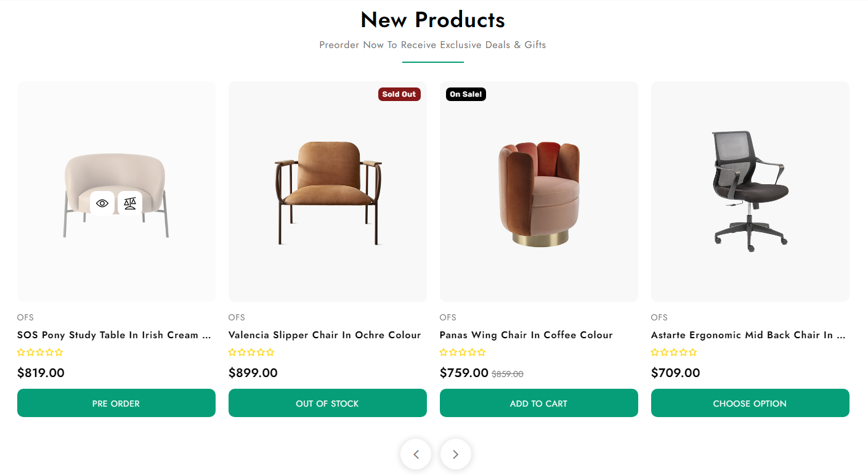The image size is (868, 475).
Task: Click the Sold Out badge
Action: pyautogui.click(x=399, y=94)
